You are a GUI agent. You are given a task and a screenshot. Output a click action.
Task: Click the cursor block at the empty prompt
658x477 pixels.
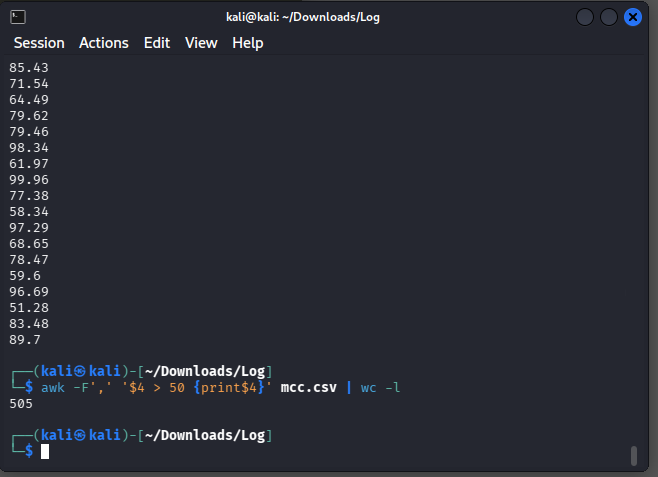[x=45, y=451]
